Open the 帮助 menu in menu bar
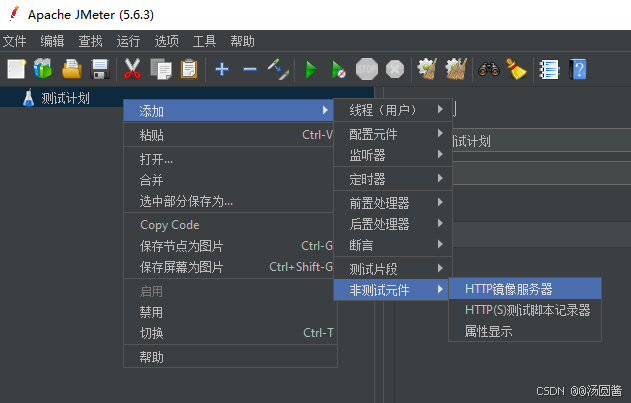This screenshot has height=403, width=631. (x=242, y=41)
